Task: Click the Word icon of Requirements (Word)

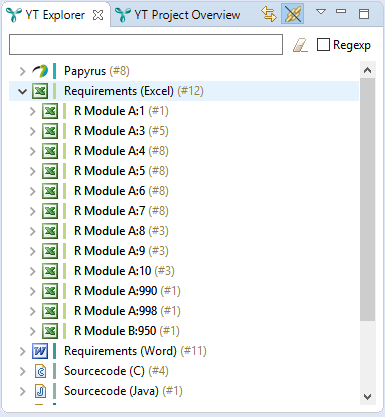Action: point(40,351)
